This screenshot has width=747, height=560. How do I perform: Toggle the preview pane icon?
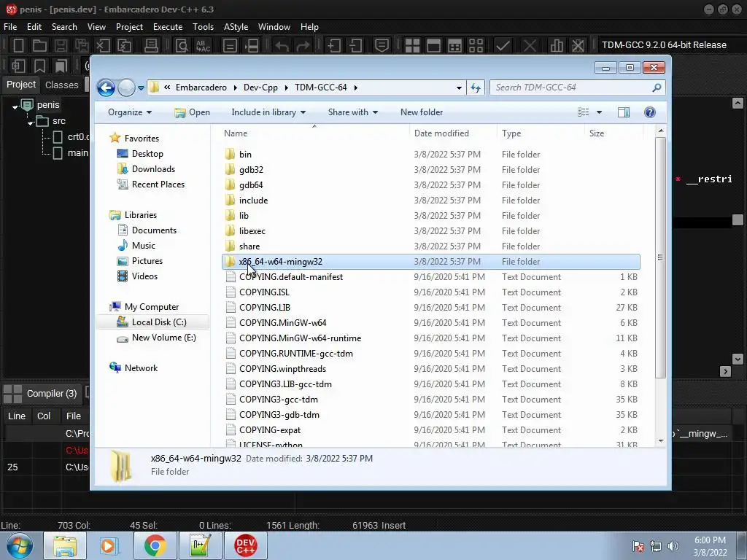click(623, 112)
